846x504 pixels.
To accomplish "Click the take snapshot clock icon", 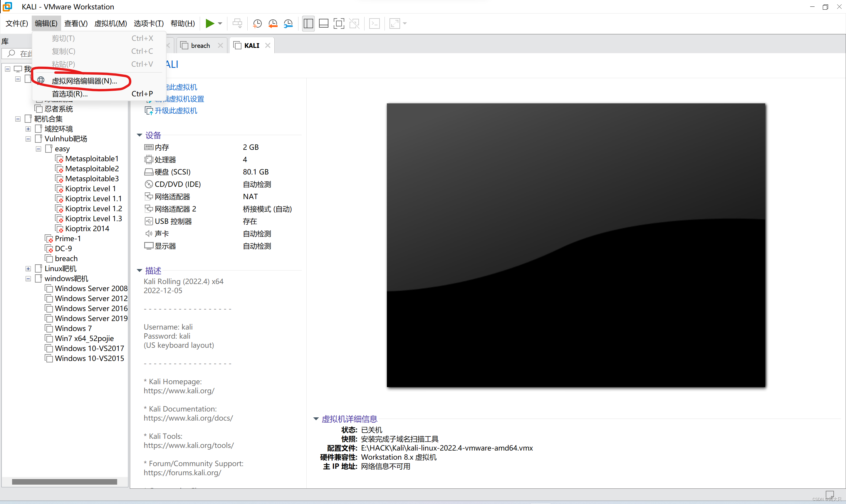I will click(257, 23).
